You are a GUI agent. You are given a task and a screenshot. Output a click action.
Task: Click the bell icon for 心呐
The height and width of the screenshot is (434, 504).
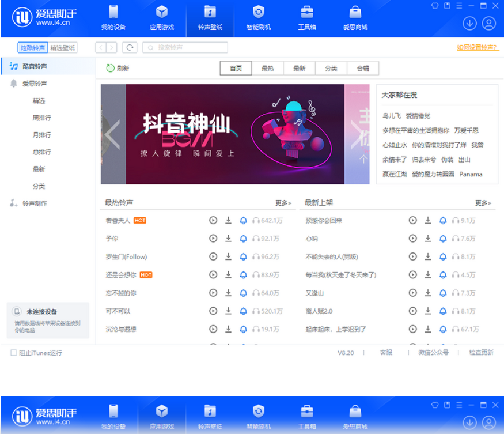tap(443, 239)
